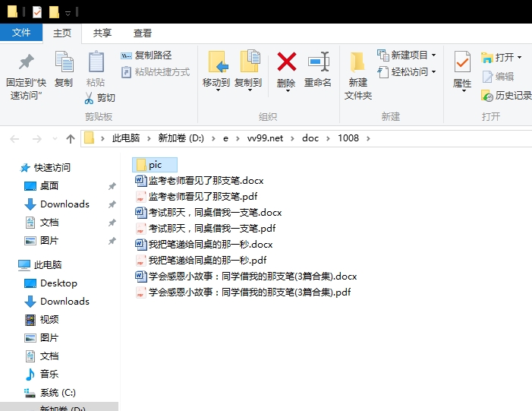The height and width of the screenshot is (411, 532).
Task: Click the Edit command in ribbon
Action: pos(498,77)
